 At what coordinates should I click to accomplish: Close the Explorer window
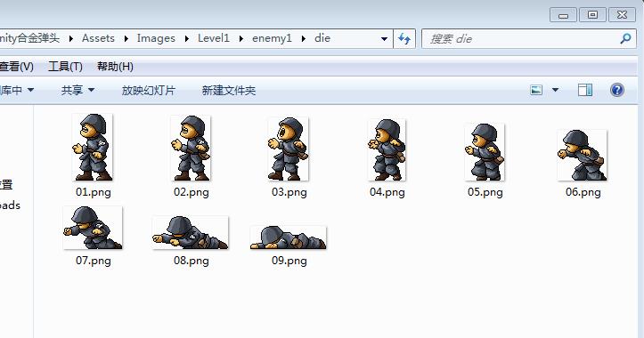[x=622, y=15]
